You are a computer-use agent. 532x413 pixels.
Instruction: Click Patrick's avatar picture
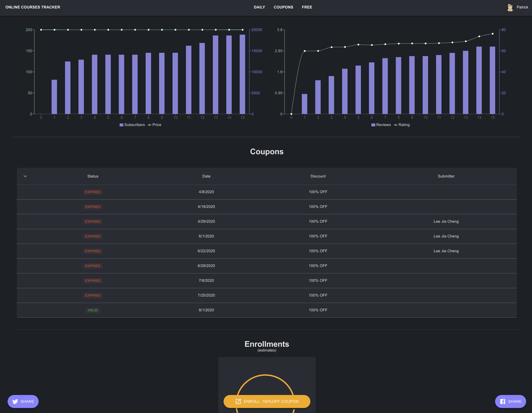[510, 7]
